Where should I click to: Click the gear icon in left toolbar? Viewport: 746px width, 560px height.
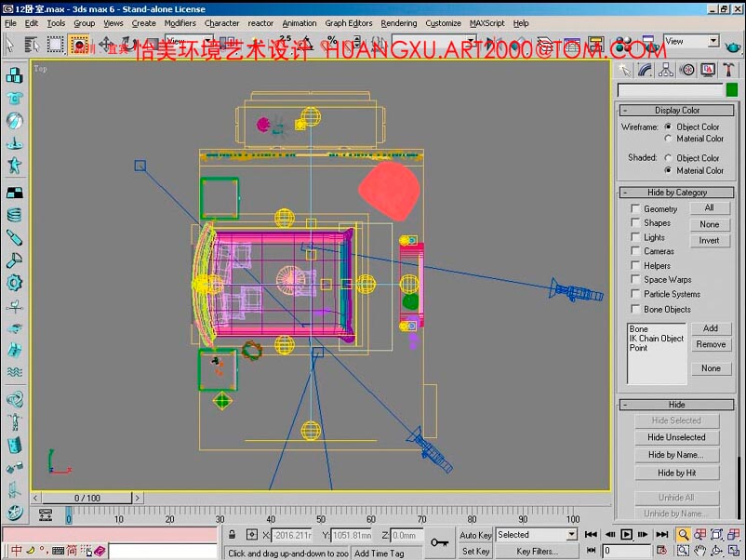click(x=14, y=283)
